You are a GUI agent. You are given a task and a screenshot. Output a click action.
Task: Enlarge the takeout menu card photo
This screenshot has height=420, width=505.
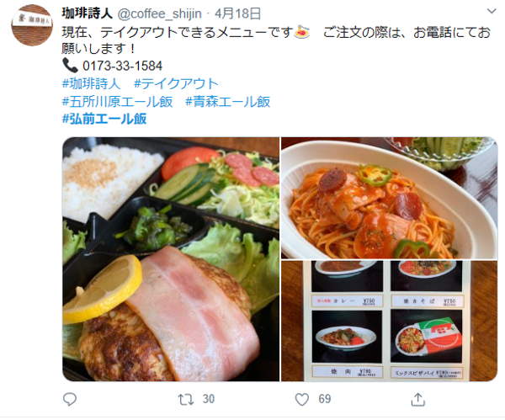390,322
